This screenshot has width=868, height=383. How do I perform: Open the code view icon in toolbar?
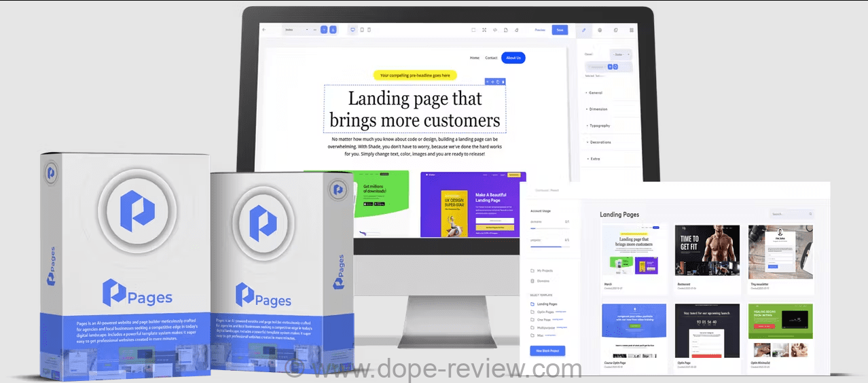(495, 30)
